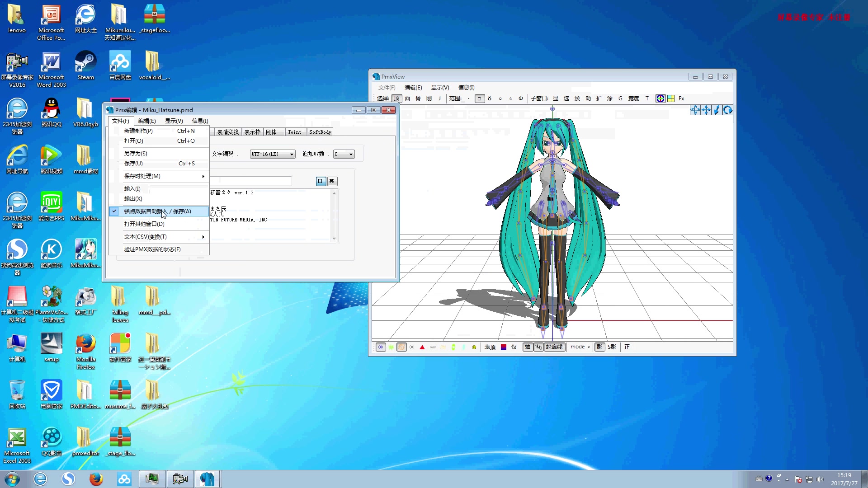
Task: Toggle 锚点数据自动载入/保存 checked option
Action: click(x=158, y=211)
